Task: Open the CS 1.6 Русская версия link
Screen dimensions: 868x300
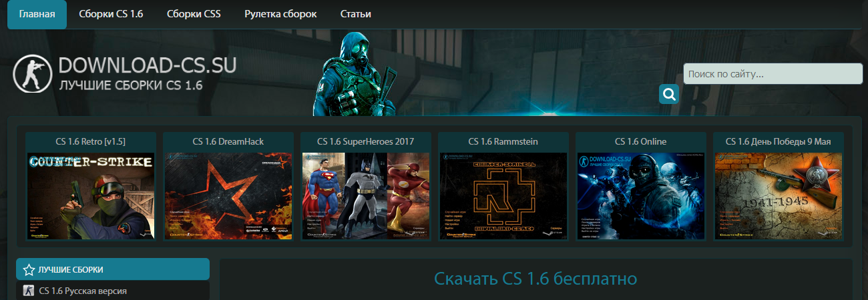Action: pos(83,291)
